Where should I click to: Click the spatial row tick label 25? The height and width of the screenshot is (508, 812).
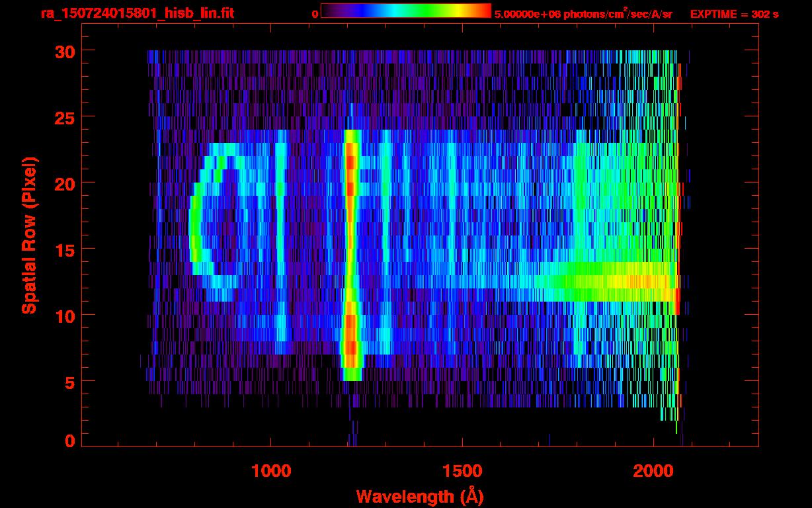[x=64, y=117]
